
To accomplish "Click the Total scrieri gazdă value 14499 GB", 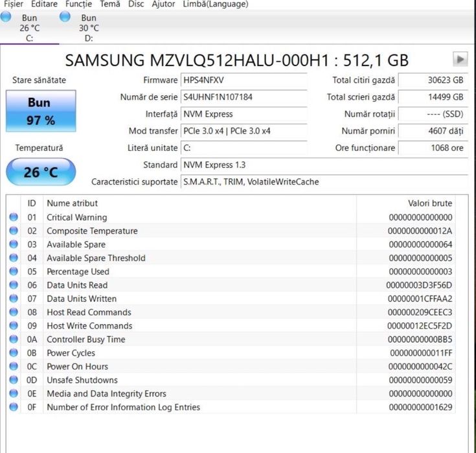I will [433, 97].
